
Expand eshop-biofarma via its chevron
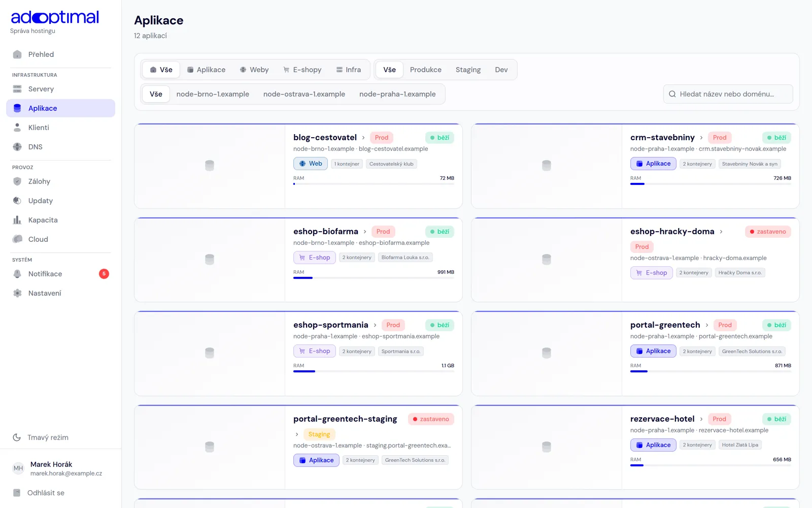click(365, 232)
